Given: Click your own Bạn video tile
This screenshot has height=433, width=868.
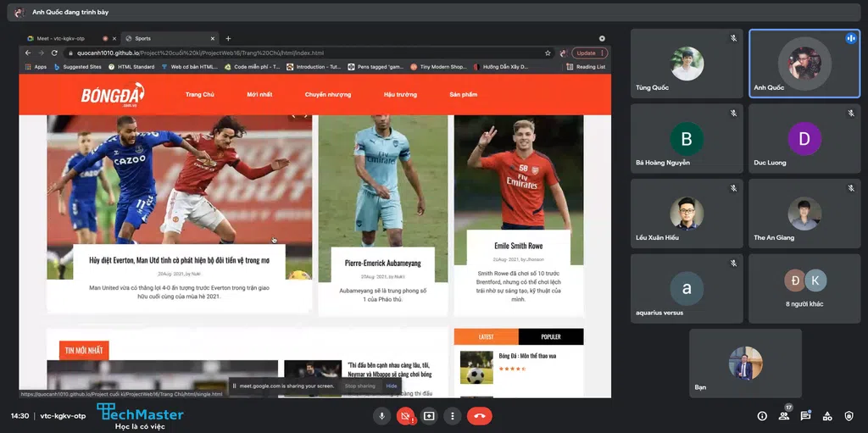Looking at the screenshot, I should pos(745,364).
